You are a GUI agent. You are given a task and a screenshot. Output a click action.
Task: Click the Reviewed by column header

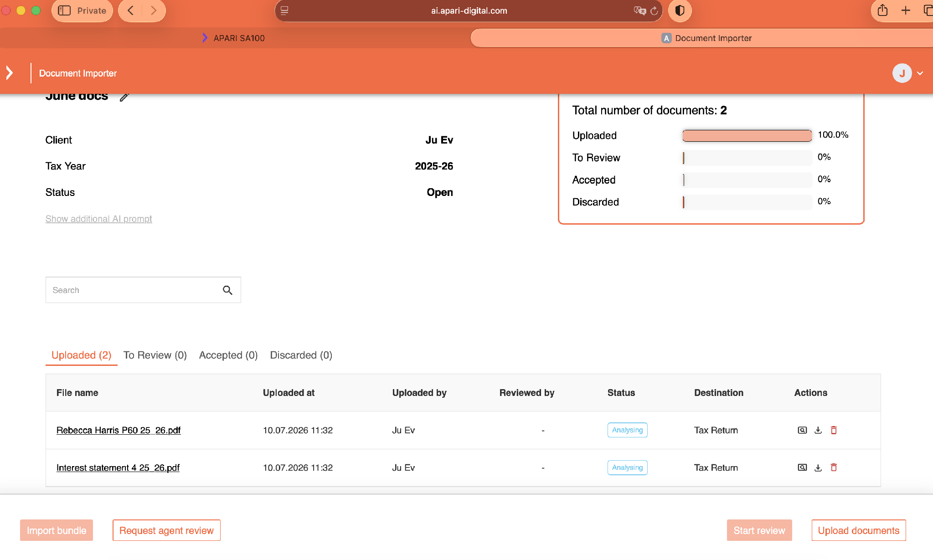tap(527, 393)
